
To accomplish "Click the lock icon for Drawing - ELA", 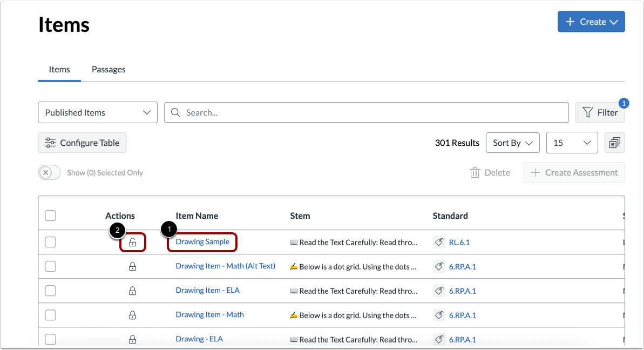I will coord(132,339).
